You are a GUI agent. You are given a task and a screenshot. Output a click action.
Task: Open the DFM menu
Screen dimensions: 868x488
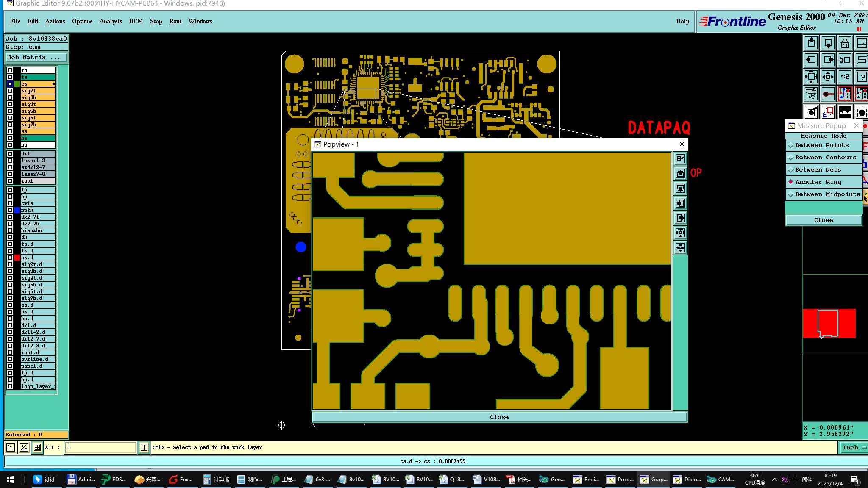[136, 21]
